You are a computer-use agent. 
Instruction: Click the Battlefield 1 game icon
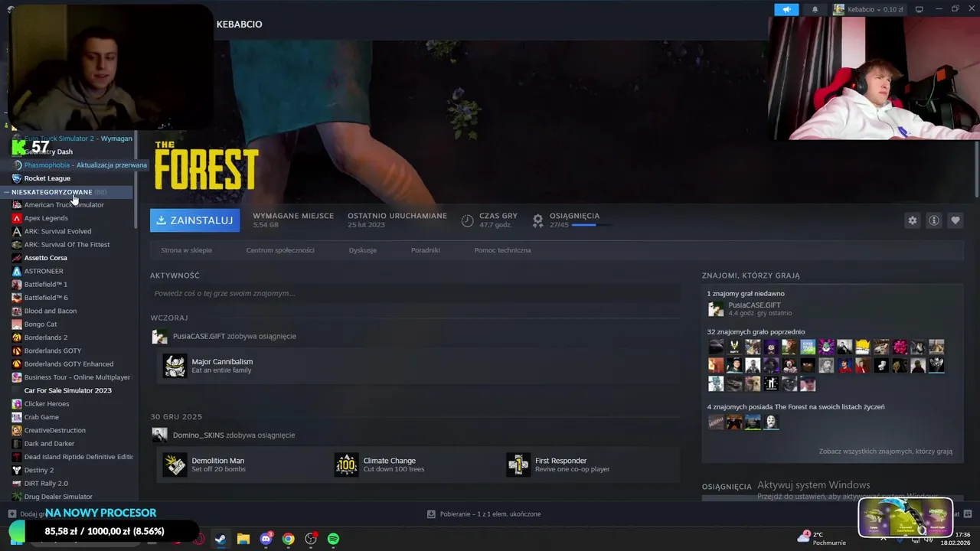tap(17, 285)
